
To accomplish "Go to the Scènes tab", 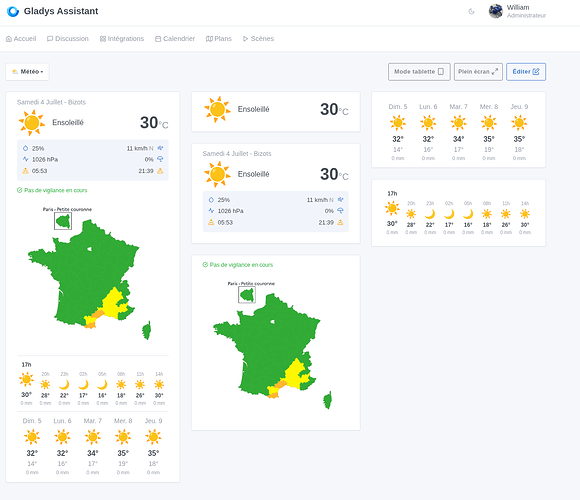I will pyautogui.click(x=258, y=39).
